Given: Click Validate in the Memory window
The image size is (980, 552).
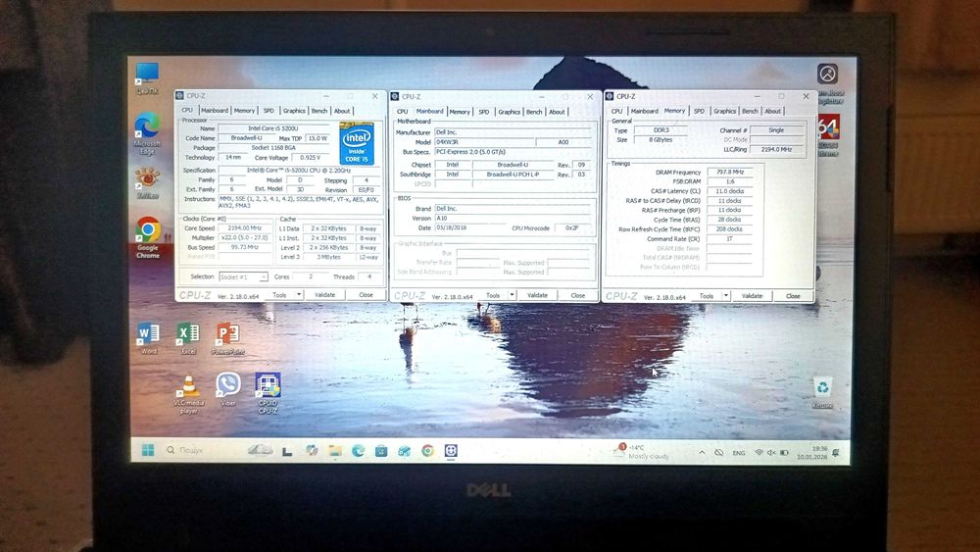Looking at the screenshot, I should pos(752,296).
